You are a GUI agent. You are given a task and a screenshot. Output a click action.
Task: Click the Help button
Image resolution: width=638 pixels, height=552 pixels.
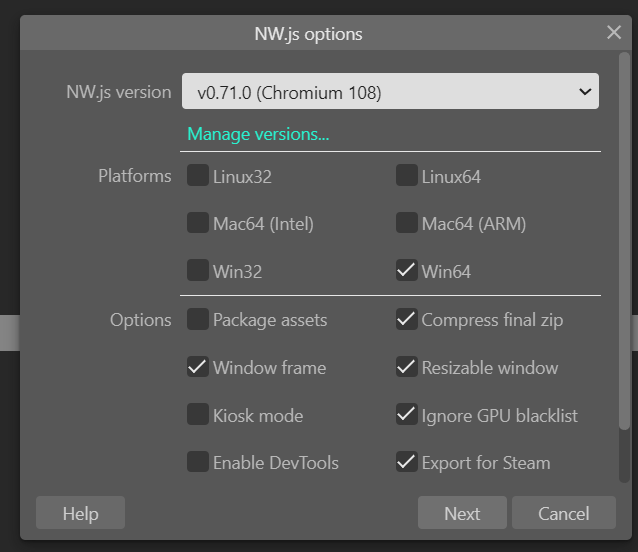pyautogui.click(x=80, y=513)
